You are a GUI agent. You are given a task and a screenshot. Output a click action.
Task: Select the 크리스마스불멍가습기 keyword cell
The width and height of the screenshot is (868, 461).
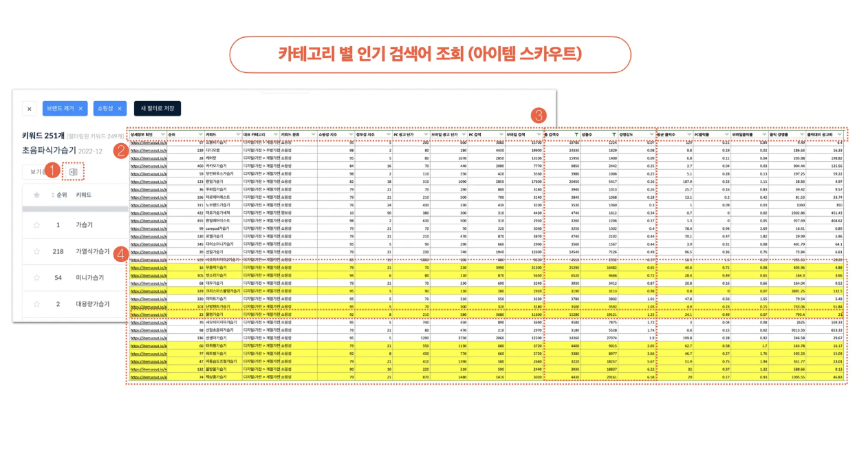coord(224,291)
